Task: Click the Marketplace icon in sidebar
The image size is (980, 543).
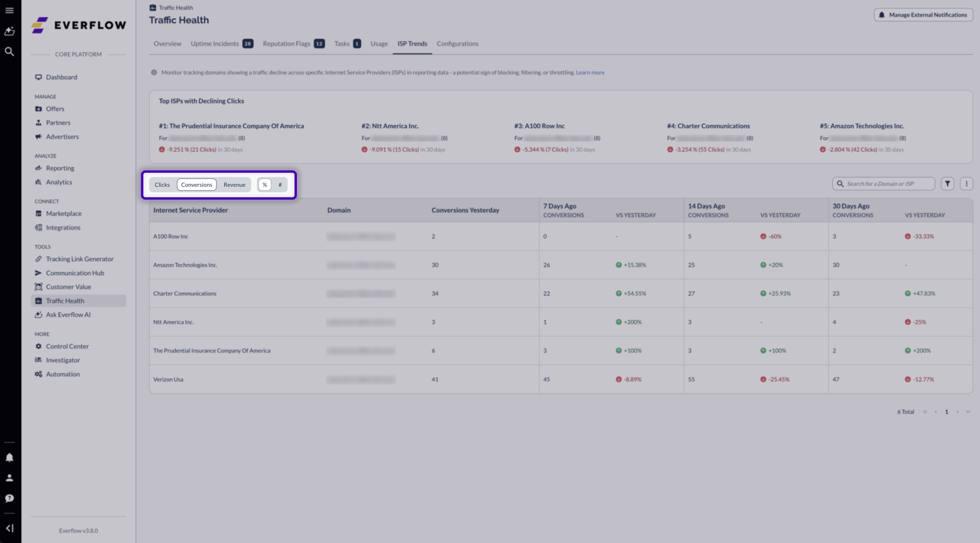Action: tap(38, 214)
